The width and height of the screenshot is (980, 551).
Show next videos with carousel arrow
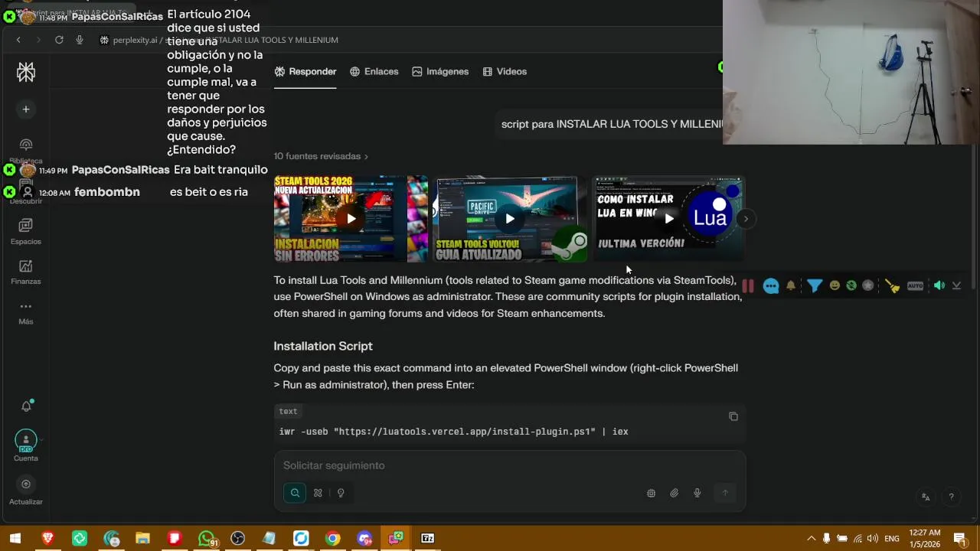746,219
